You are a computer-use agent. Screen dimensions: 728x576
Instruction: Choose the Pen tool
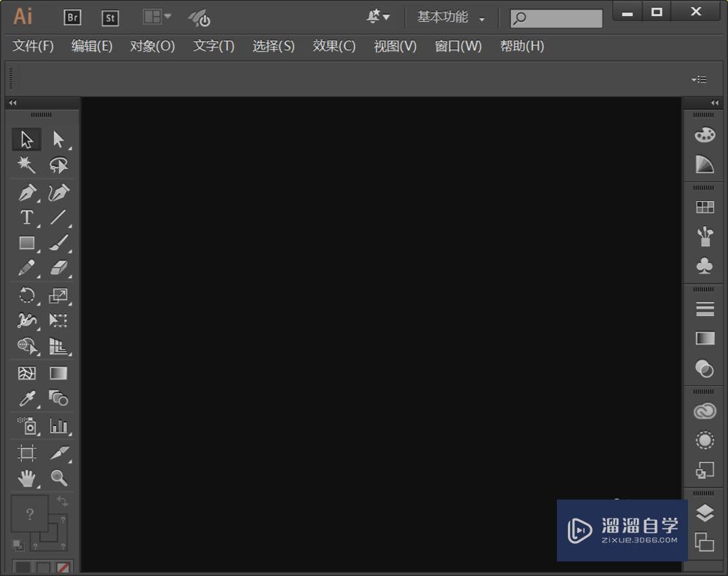point(26,192)
